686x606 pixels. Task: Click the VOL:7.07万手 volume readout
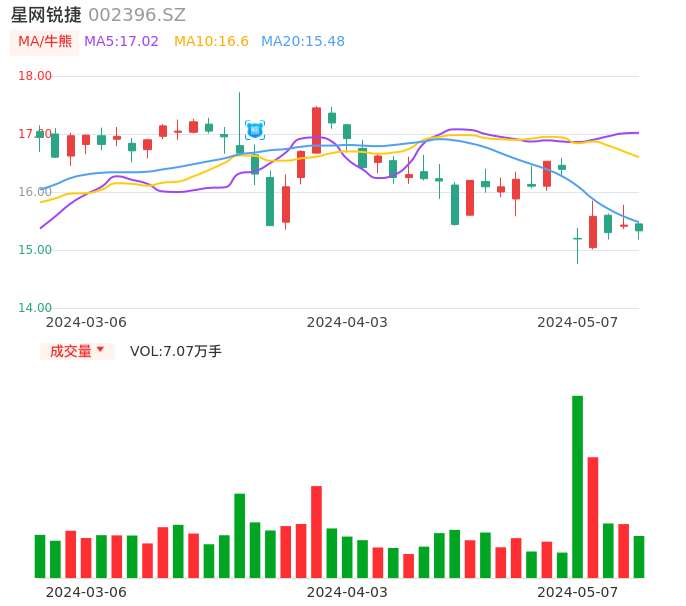tap(176, 351)
